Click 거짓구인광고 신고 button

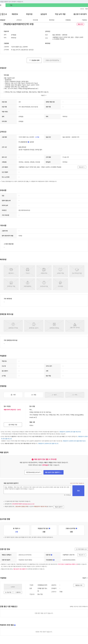(81, 549)
